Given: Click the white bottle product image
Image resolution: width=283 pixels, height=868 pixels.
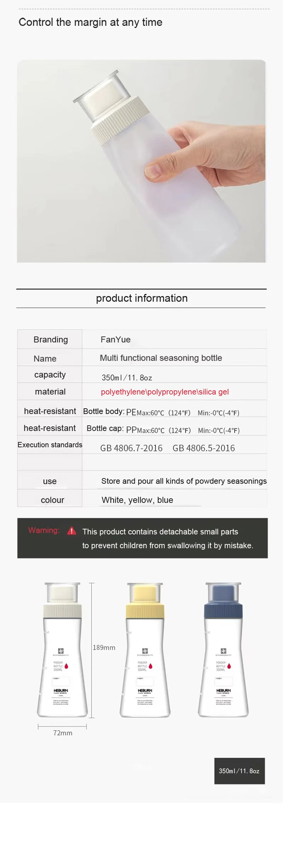Looking at the screenshot, I should 62,649.
